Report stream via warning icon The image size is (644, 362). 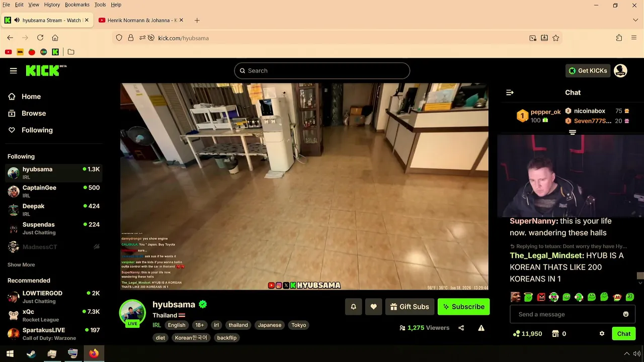(481, 328)
